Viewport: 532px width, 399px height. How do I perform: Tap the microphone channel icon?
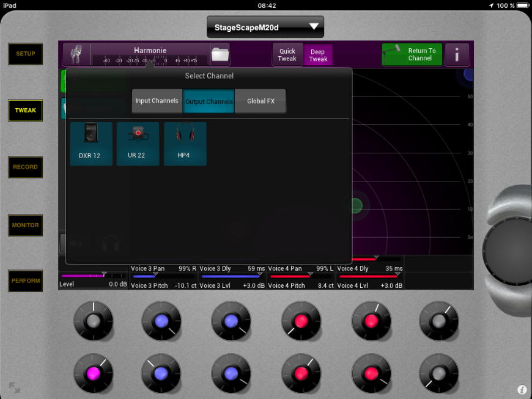tap(76, 54)
